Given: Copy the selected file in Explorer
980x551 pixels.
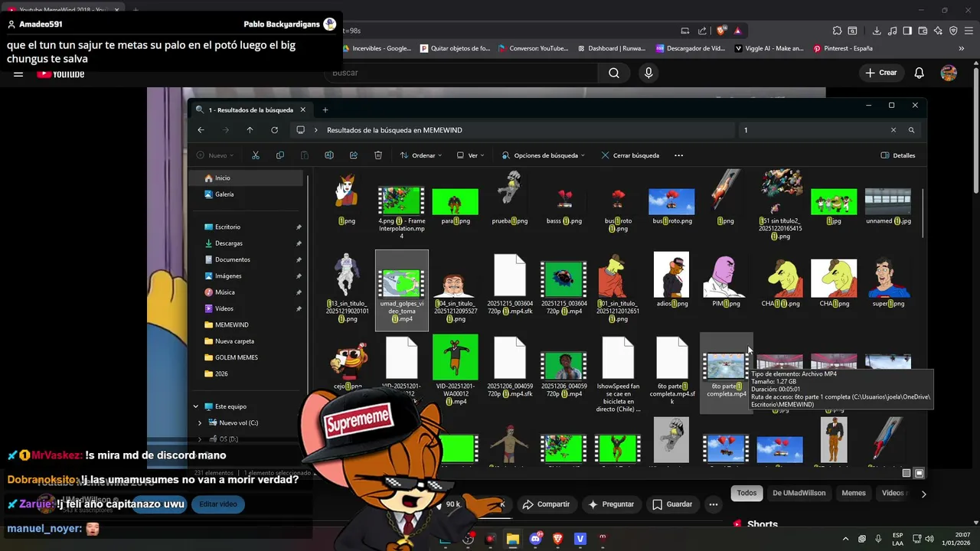Looking at the screenshot, I should [280, 155].
